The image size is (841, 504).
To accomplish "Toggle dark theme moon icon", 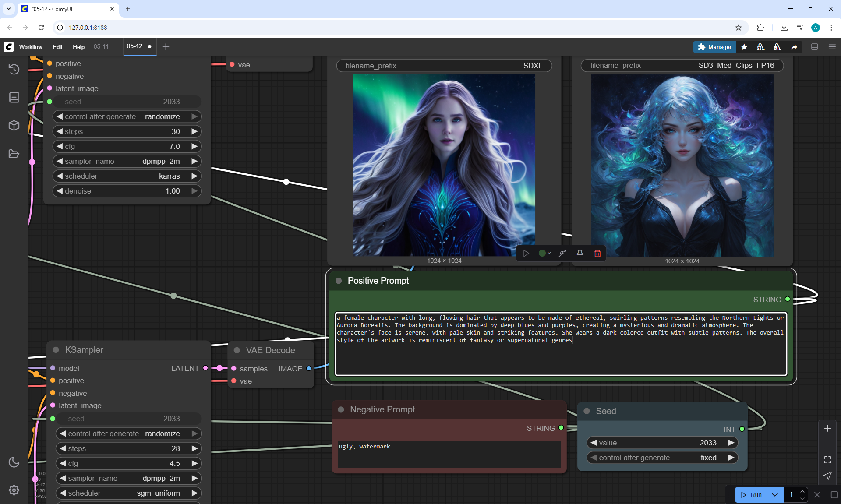I will coord(14,462).
